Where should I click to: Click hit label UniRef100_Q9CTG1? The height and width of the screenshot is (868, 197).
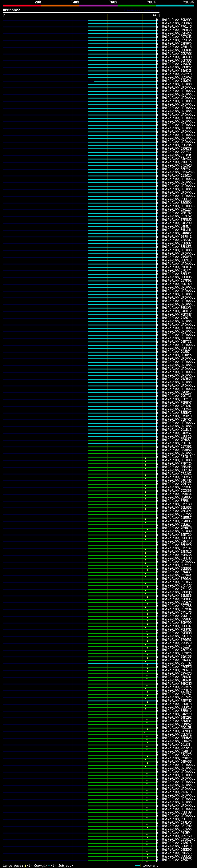pyautogui.click(x=176, y=396)
